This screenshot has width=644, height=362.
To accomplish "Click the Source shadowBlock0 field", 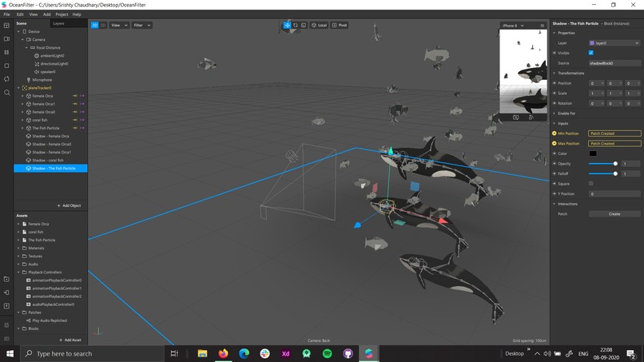I will (614, 63).
